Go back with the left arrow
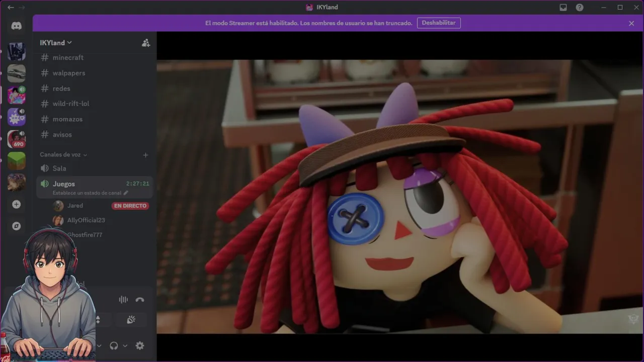644x362 pixels. [x=11, y=8]
